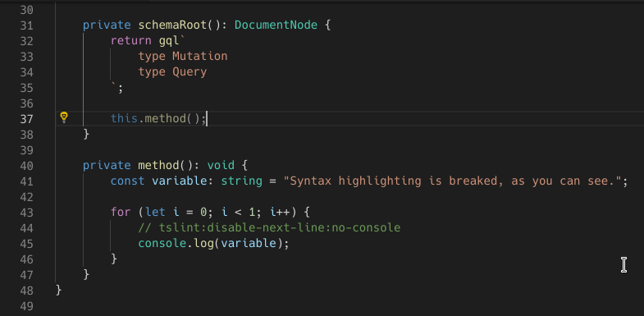Click the closing backtick on line 35
Image resolution: width=644 pixels, height=316 pixels.
tap(114, 85)
